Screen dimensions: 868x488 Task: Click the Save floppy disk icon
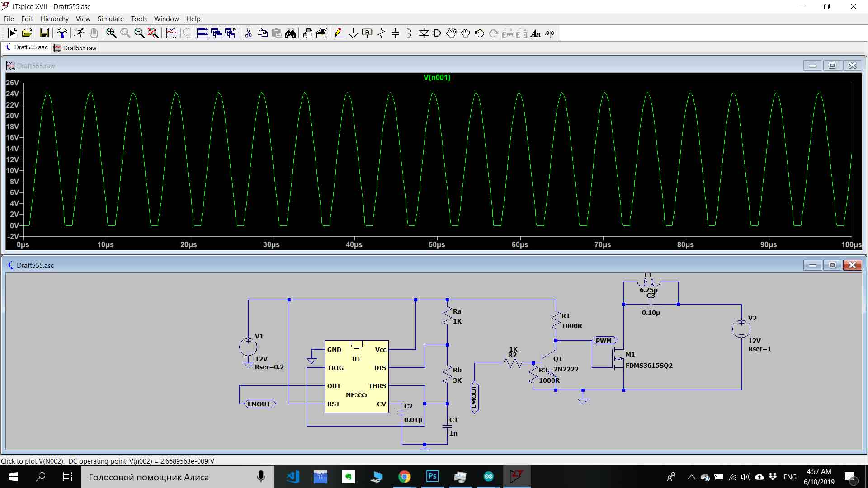click(44, 33)
